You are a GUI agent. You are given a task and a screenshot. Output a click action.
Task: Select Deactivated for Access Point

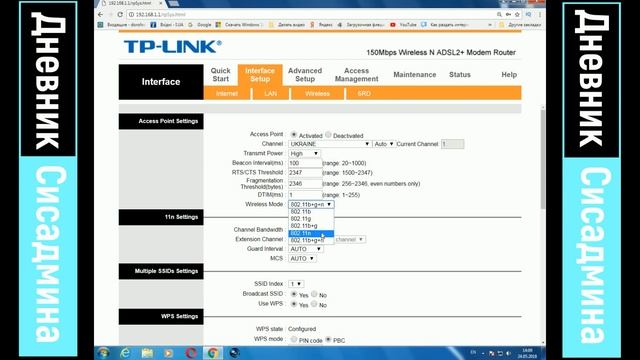[328, 135]
